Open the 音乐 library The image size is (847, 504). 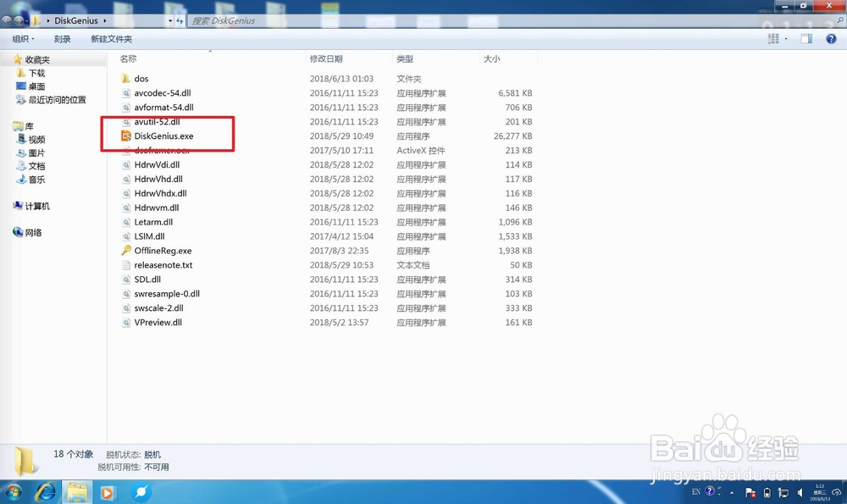[36, 180]
